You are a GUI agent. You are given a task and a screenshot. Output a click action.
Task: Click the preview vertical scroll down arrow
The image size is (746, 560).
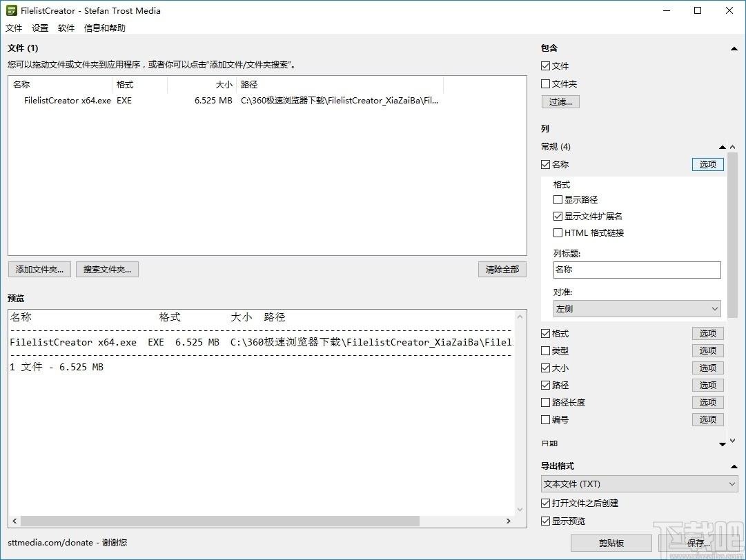tap(520, 510)
